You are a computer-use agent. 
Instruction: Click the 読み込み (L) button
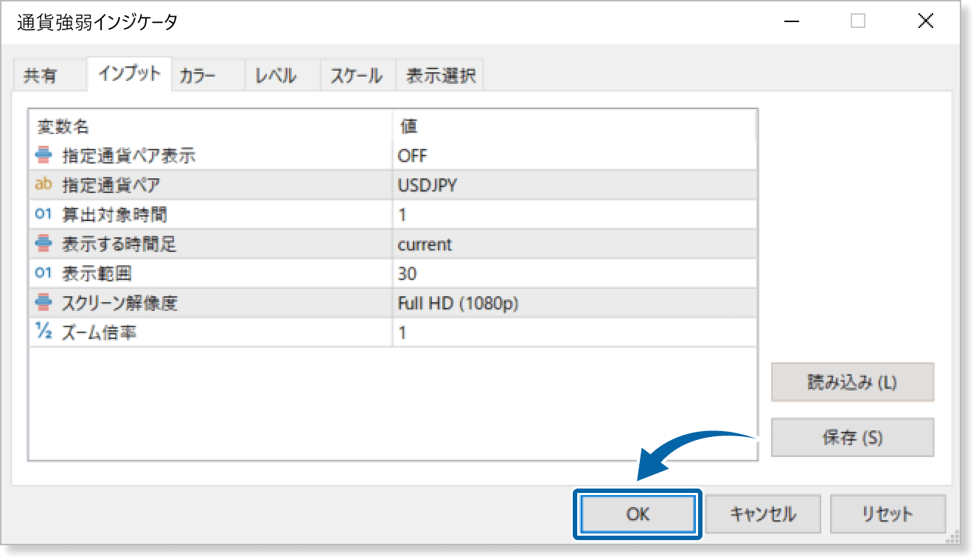(x=852, y=382)
